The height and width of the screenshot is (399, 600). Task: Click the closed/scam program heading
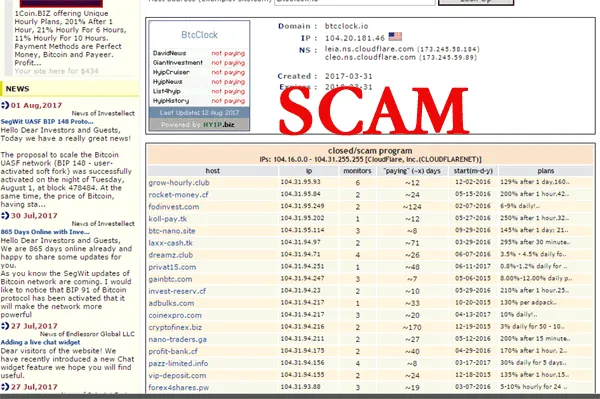tap(370, 151)
